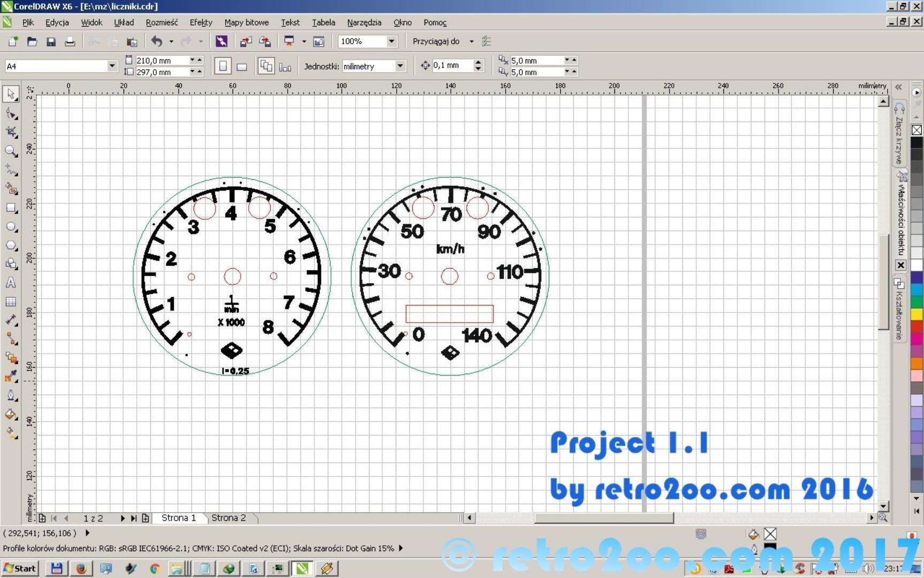Select the Pick (arrow) tool
Image resolution: width=924 pixels, height=578 pixels.
[x=11, y=94]
